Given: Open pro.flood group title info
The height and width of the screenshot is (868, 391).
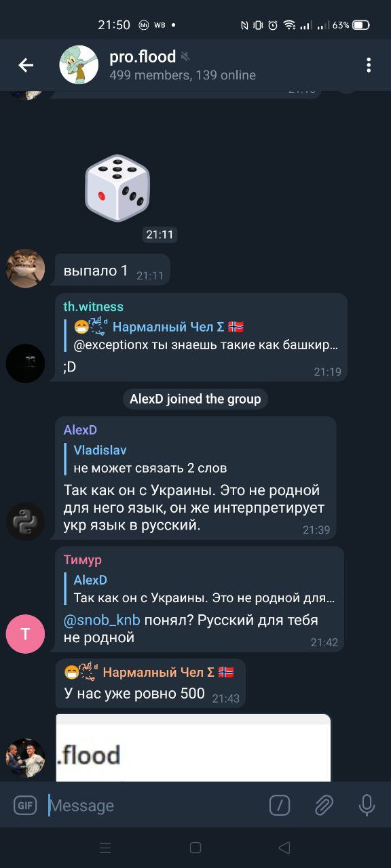Looking at the screenshot, I should tap(143, 57).
